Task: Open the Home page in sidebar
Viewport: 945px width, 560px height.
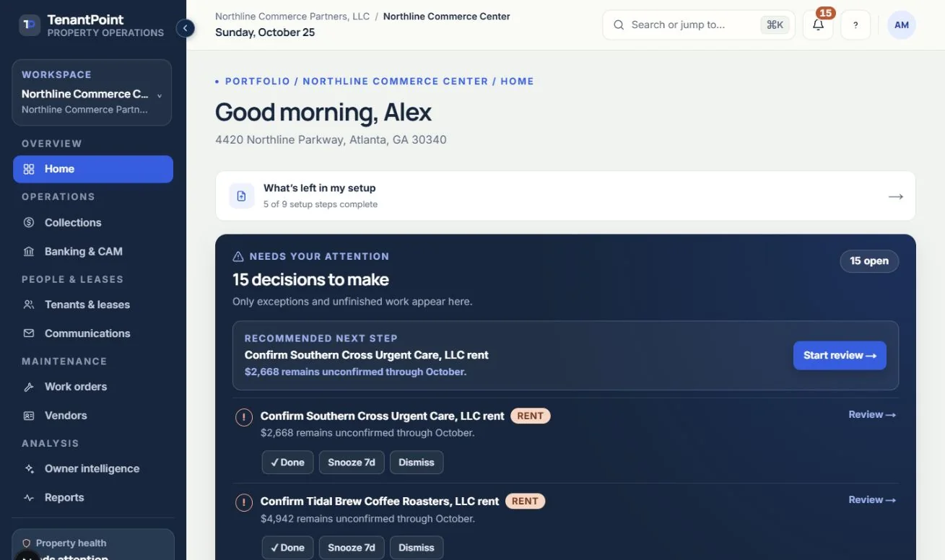Action: point(93,169)
